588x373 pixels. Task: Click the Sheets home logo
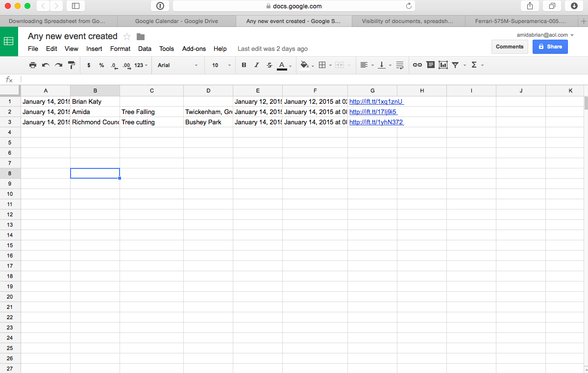[9, 42]
